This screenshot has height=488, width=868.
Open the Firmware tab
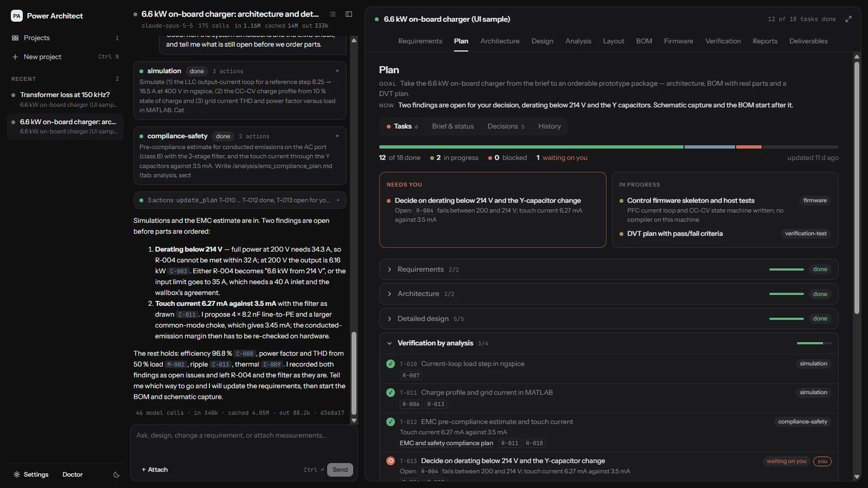coord(679,41)
